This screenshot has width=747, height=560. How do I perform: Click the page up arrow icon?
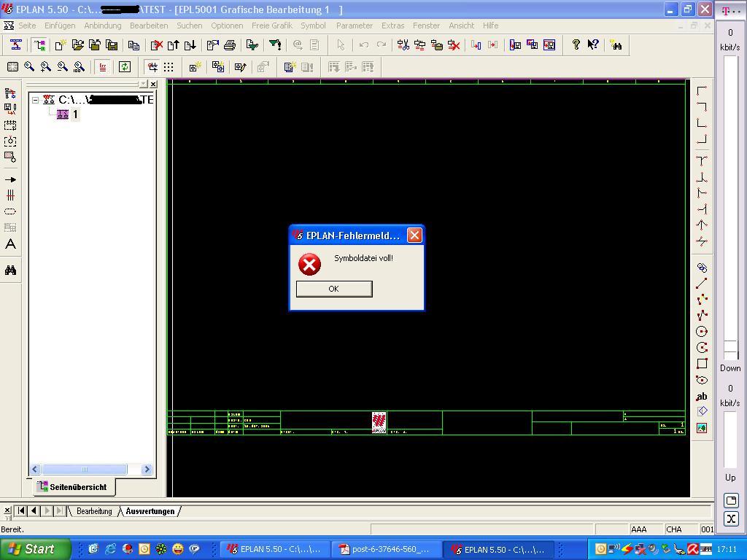[x=173, y=45]
